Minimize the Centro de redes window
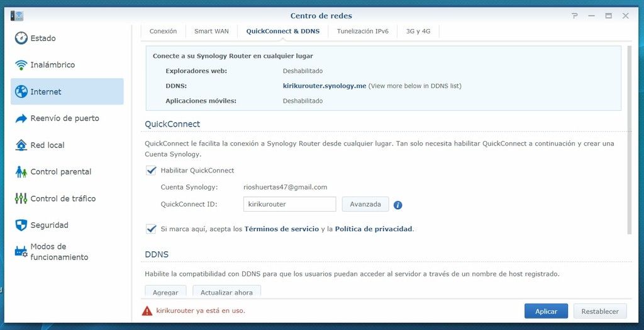Screen dimensions: 644x330 591,16
